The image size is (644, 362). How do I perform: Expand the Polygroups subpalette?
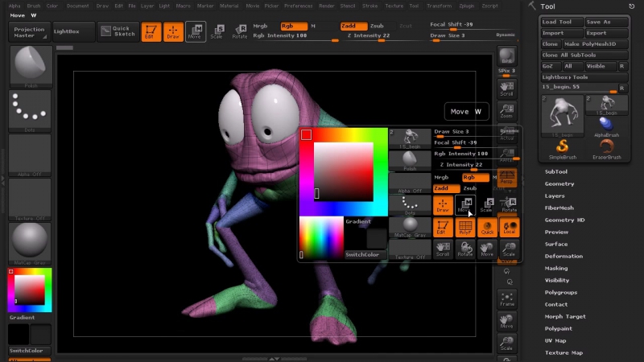[561, 292]
